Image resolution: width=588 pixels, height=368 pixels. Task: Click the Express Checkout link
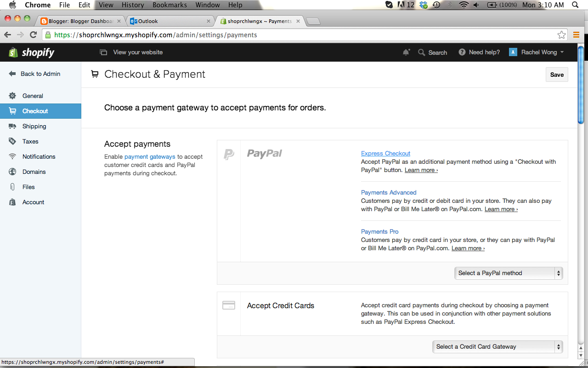(385, 154)
